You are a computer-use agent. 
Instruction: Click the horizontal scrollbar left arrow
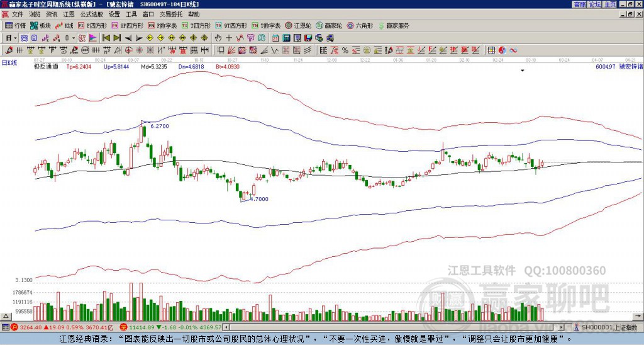coord(226,327)
